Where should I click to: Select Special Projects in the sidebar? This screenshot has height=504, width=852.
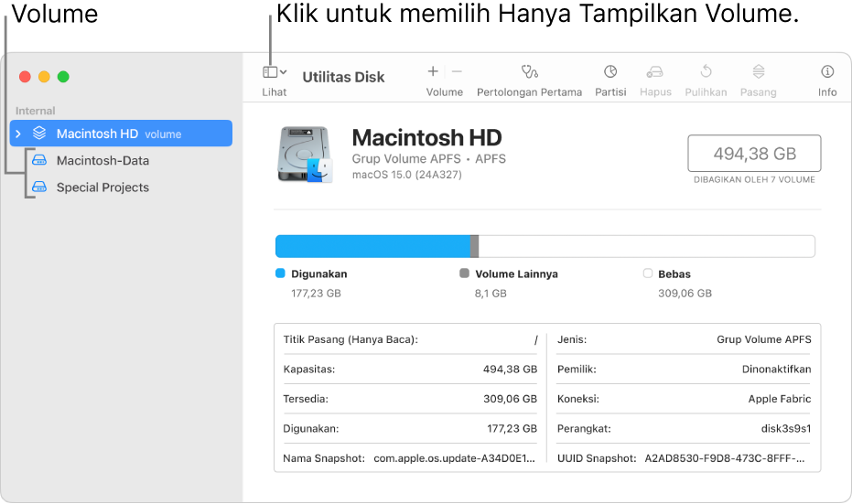point(102,187)
